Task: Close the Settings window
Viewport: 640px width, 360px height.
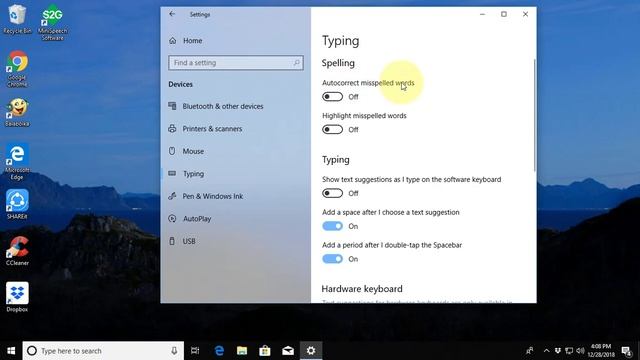Action: [x=525, y=14]
